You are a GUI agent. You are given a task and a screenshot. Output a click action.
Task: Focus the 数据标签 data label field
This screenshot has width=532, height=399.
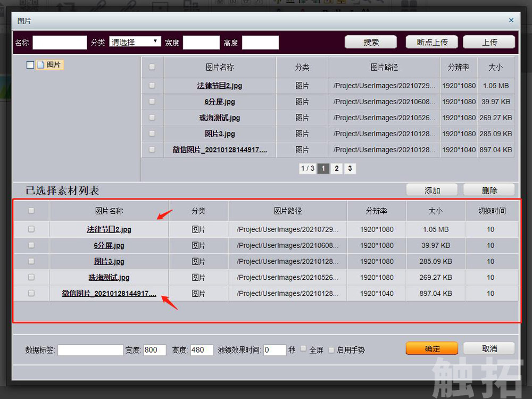click(90, 350)
